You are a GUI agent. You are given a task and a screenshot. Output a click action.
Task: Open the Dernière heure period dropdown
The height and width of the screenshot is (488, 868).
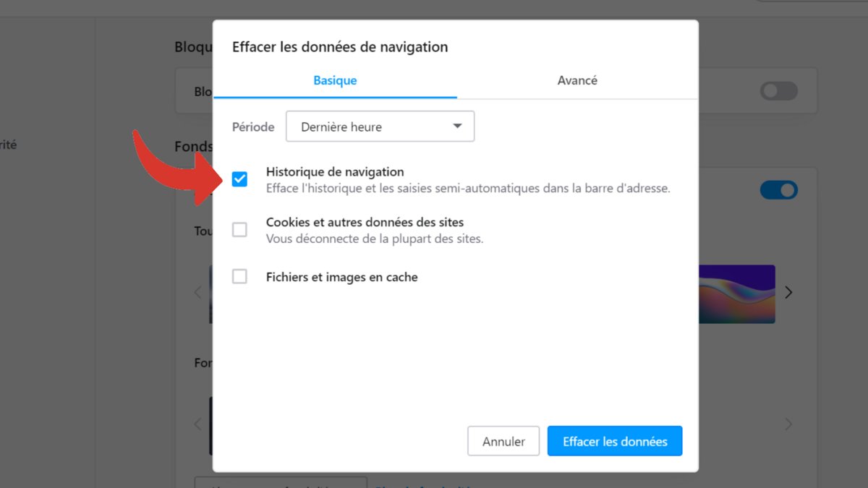(x=380, y=126)
